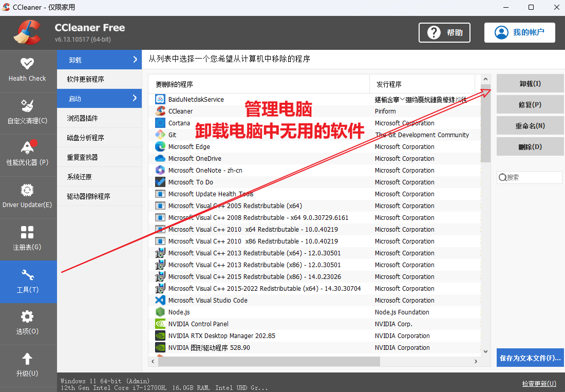Click the CCleaner logo in header
This screenshot has width=565, height=392.
coord(27,32)
